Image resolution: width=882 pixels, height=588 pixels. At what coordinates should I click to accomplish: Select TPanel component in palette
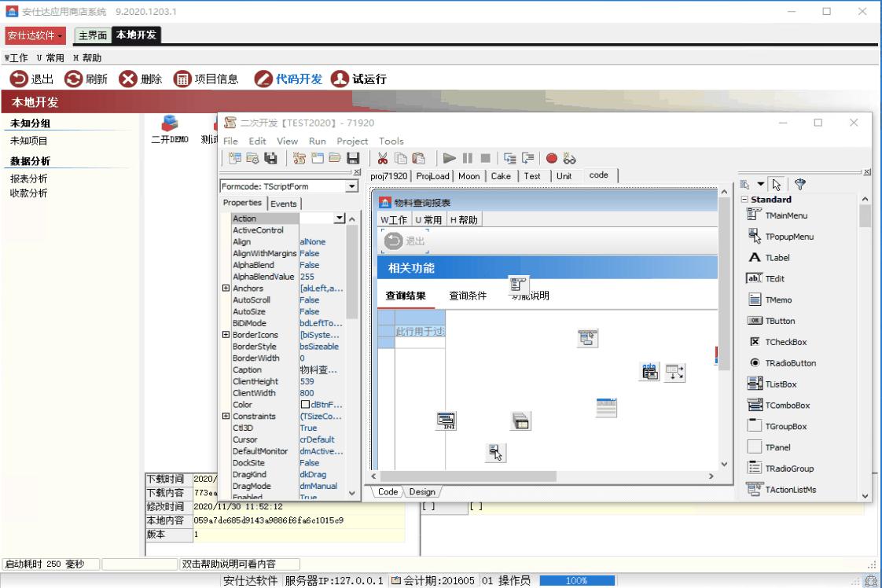[768, 447]
